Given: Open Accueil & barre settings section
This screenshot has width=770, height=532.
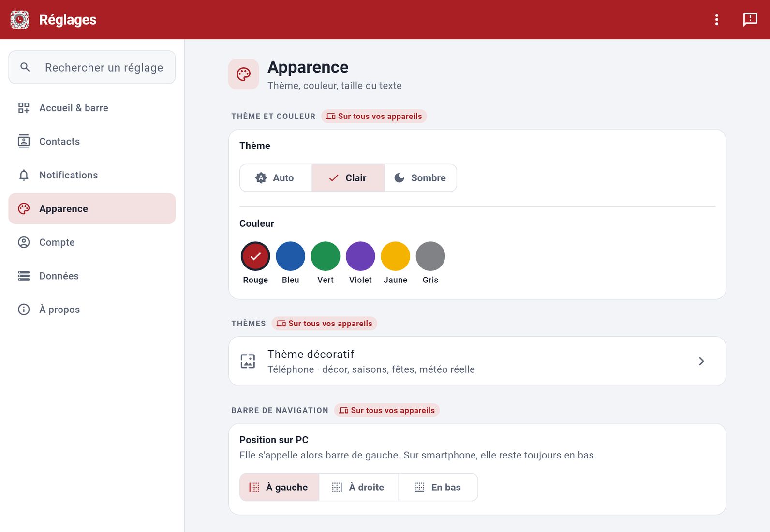Looking at the screenshot, I should pyautogui.click(x=92, y=108).
